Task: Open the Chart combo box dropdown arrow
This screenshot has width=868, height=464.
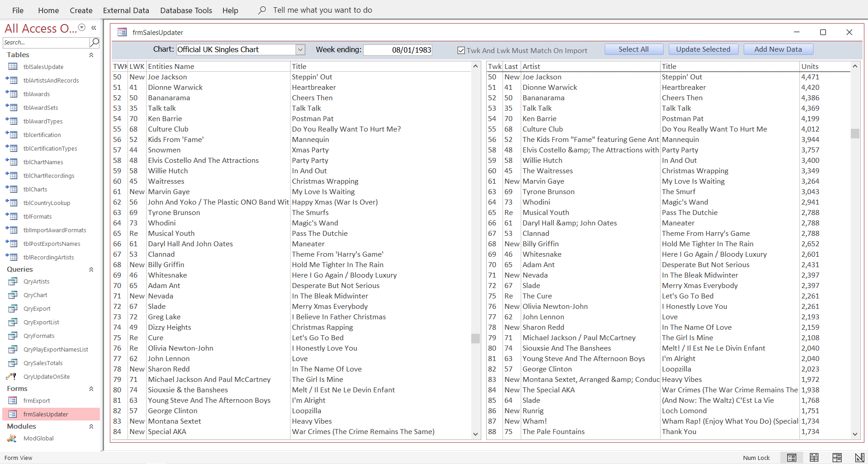Action: tap(300, 49)
